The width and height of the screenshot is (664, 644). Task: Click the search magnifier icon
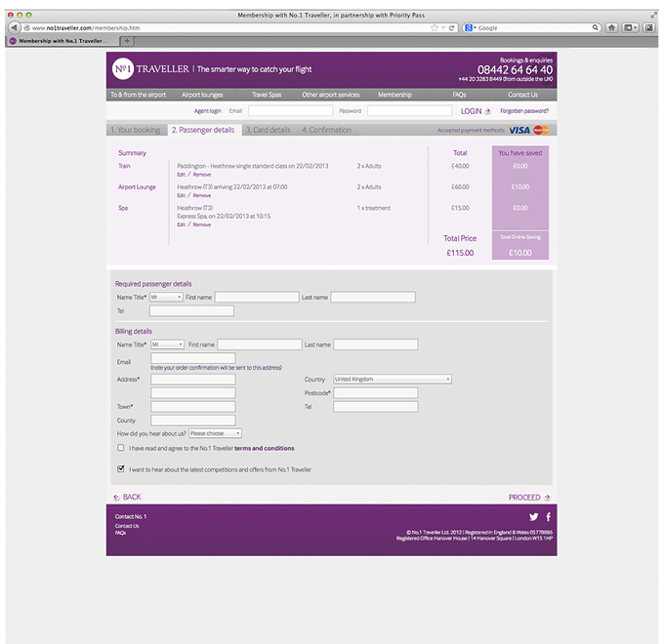595,27
